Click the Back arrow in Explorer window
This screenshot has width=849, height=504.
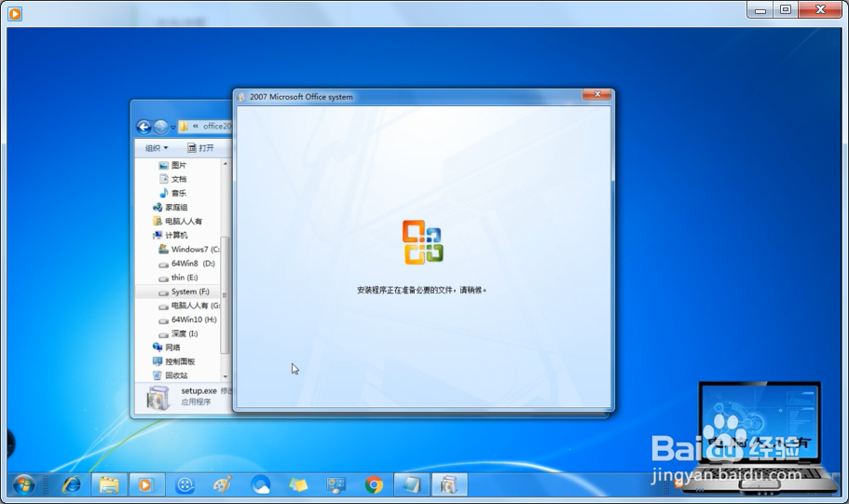(144, 128)
